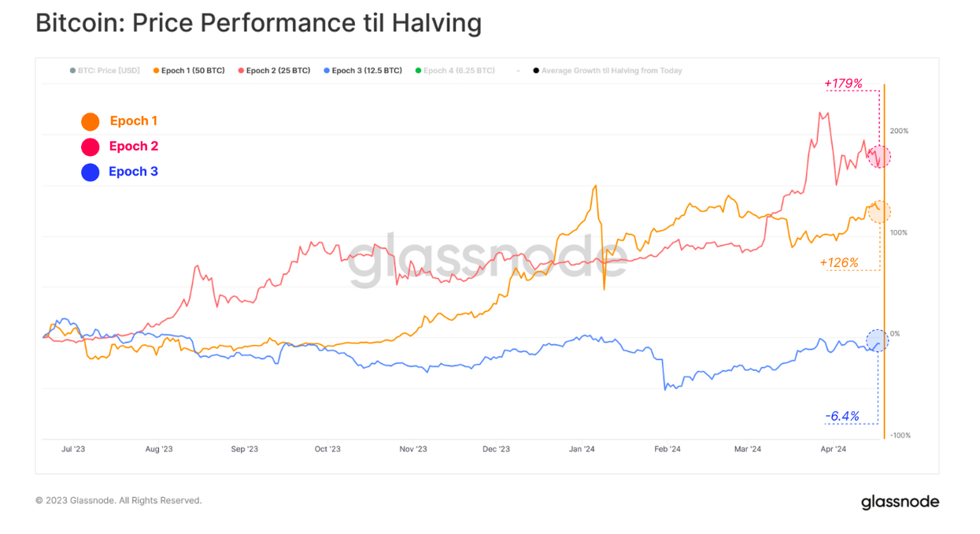Click the large blue Epoch 3 circle icon
The image size is (980, 534).
click(91, 172)
